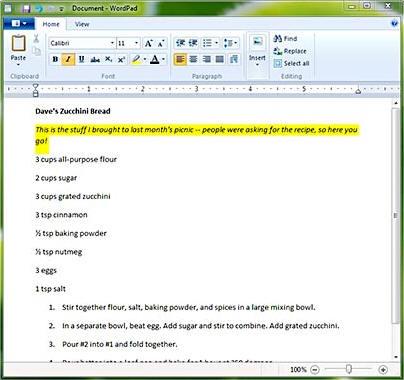Click the zoom slider handle
The width and height of the screenshot is (404, 380).
(x=349, y=369)
